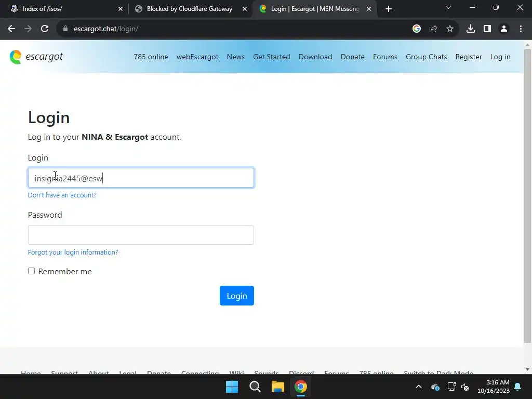Open webEscargot in the navigation
This screenshot has height=399, width=532.
coord(197,57)
